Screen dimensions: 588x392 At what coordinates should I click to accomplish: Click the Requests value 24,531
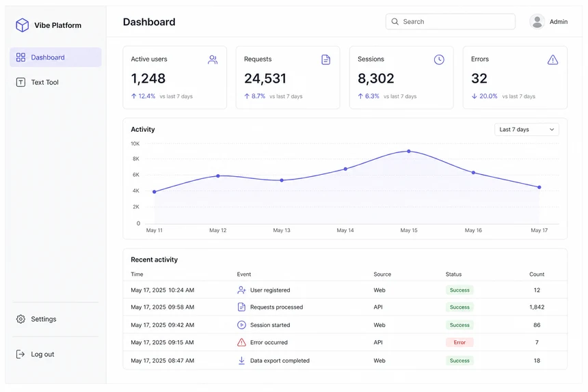(265, 79)
